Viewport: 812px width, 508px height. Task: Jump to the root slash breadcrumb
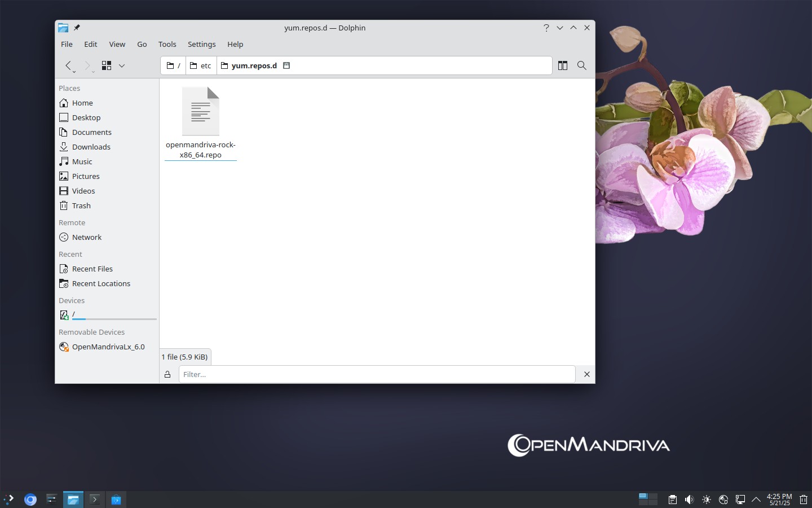(174, 65)
